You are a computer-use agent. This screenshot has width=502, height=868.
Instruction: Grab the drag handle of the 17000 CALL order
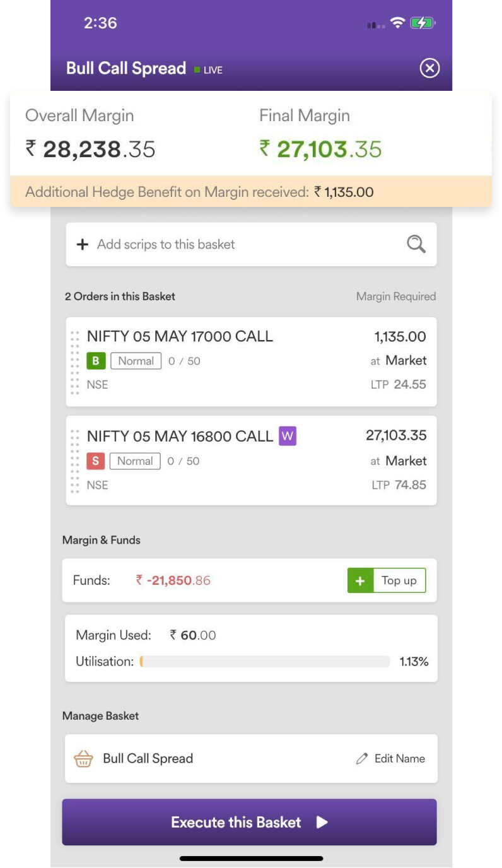pyautogui.click(x=75, y=362)
